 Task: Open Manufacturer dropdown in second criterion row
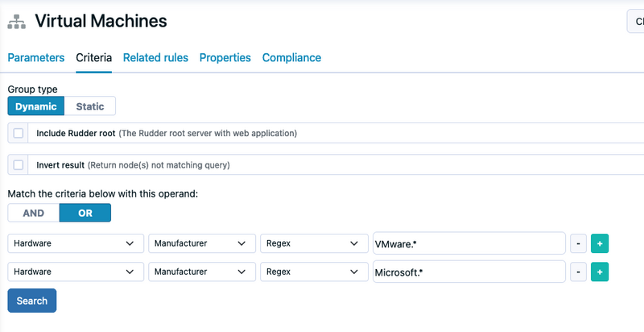point(202,272)
